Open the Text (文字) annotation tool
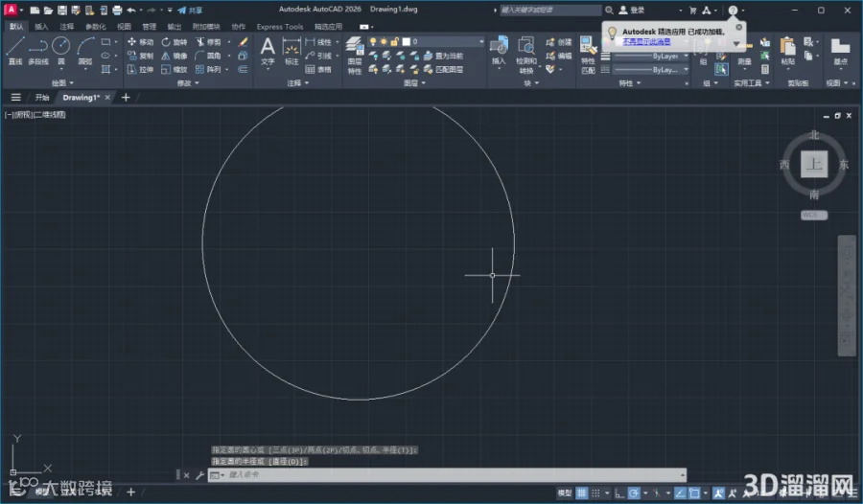This screenshot has height=504, width=863. point(268,51)
